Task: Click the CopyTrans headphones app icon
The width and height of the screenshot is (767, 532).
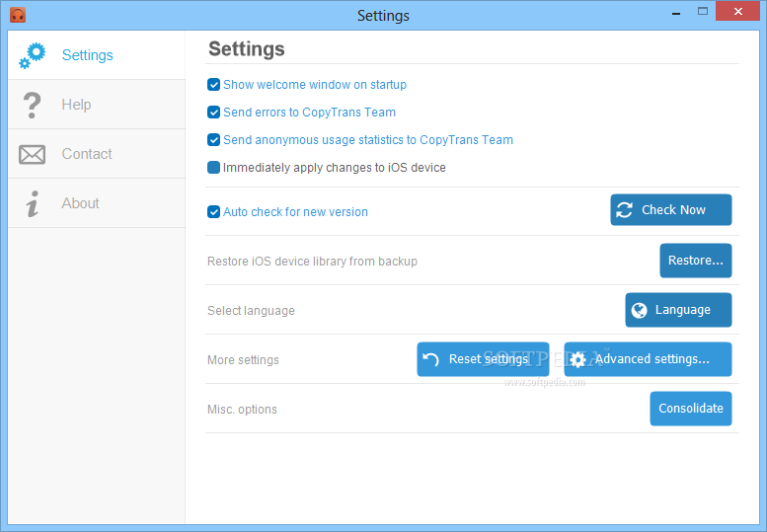Action: coord(18,15)
